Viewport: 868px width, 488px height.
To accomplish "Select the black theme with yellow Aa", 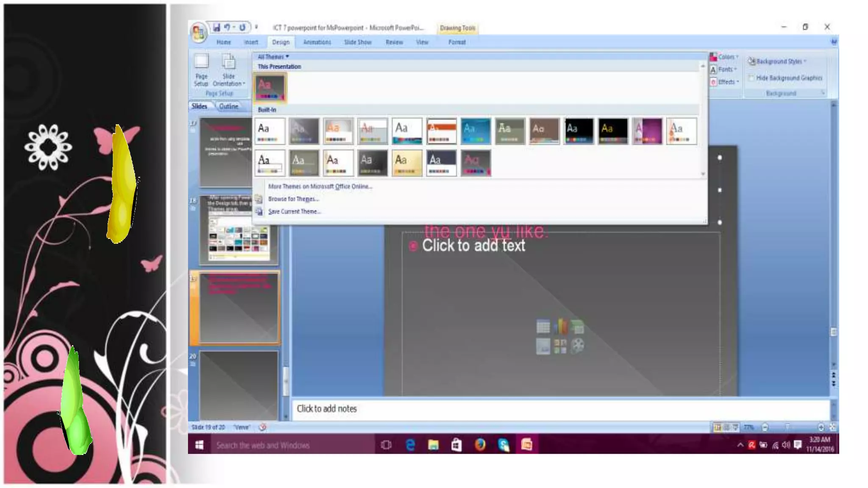I will (613, 131).
